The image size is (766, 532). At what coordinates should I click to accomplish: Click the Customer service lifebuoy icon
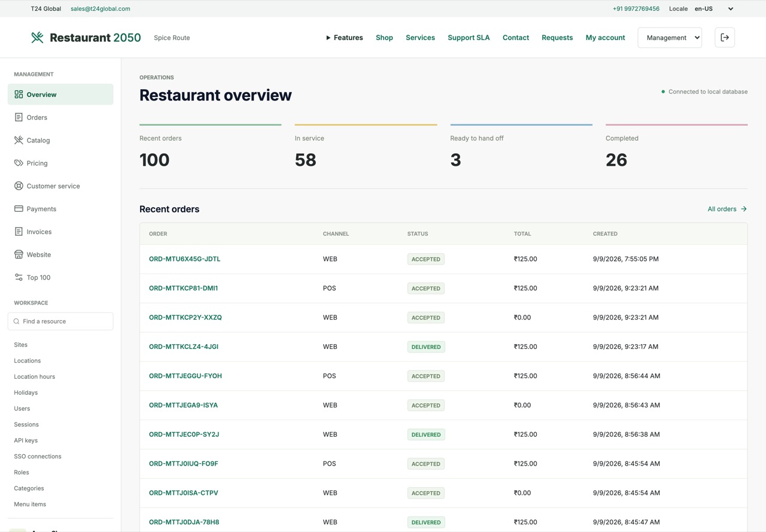[x=19, y=186]
